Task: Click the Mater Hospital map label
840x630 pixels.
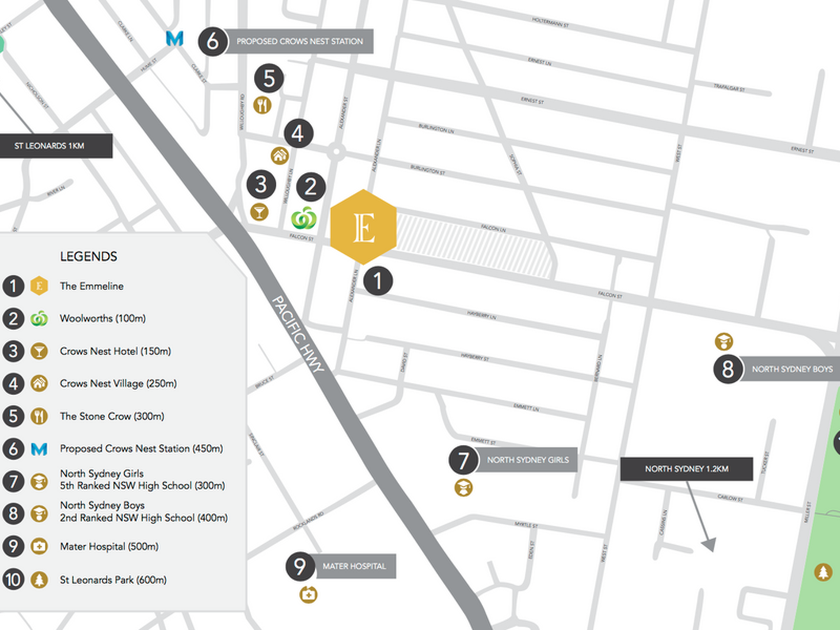Action: pos(354,566)
